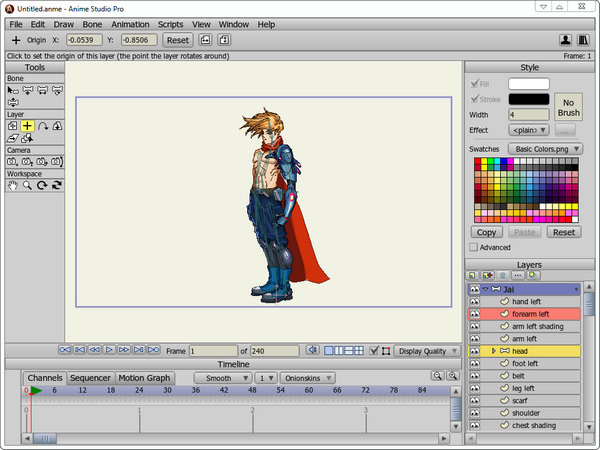Click the Reset button next to Y field
This screenshot has width=600, height=450.
(177, 40)
